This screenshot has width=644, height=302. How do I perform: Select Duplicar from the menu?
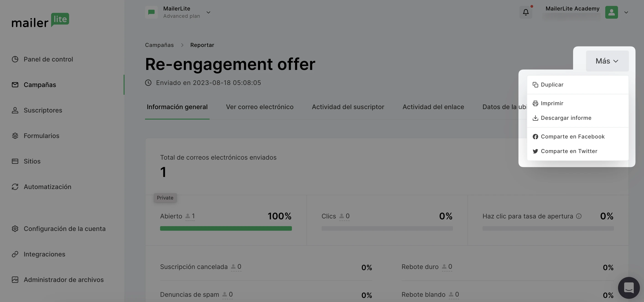(552, 84)
